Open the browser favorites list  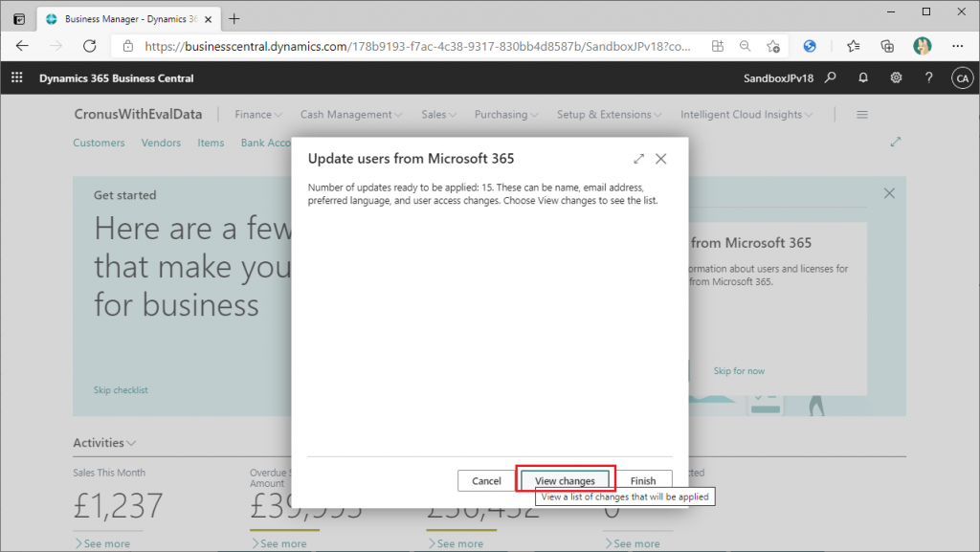853,46
